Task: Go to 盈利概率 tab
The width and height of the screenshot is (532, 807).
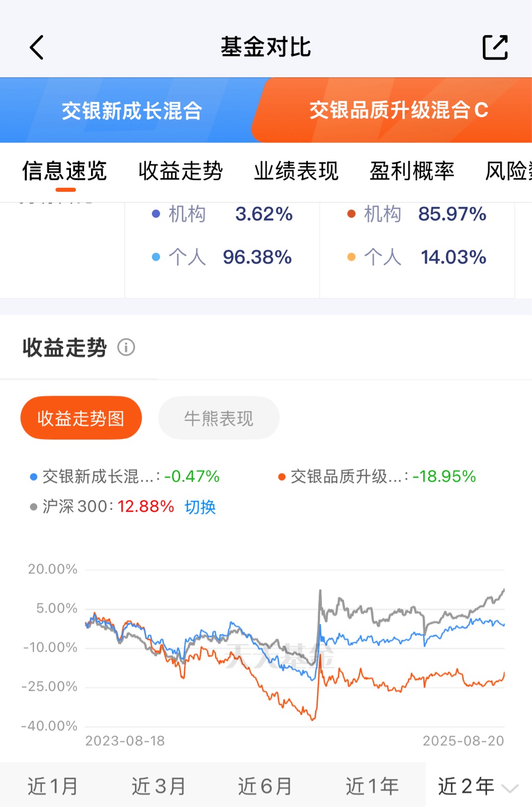Action: coord(412,171)
